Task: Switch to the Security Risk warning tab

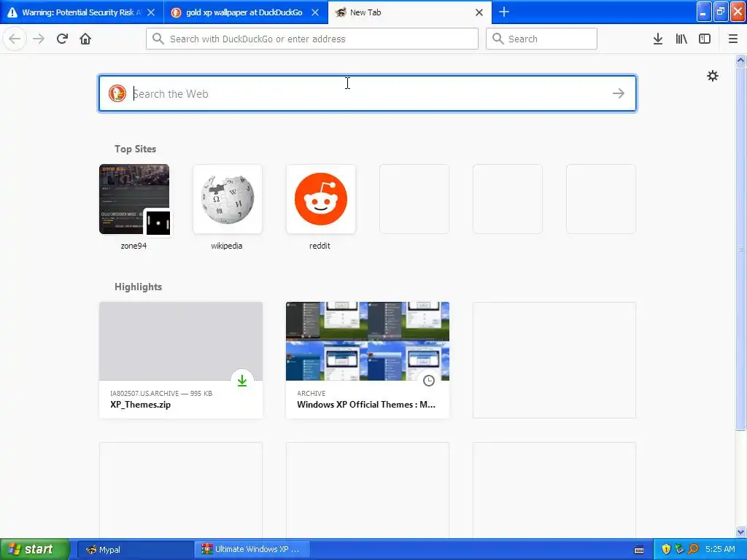Action: [x=76, y=12]
